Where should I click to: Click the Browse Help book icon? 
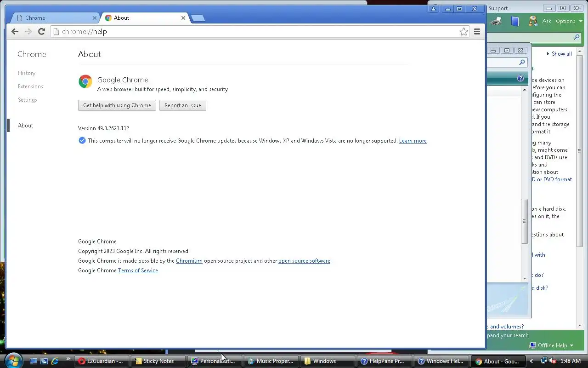click(515, 21)
